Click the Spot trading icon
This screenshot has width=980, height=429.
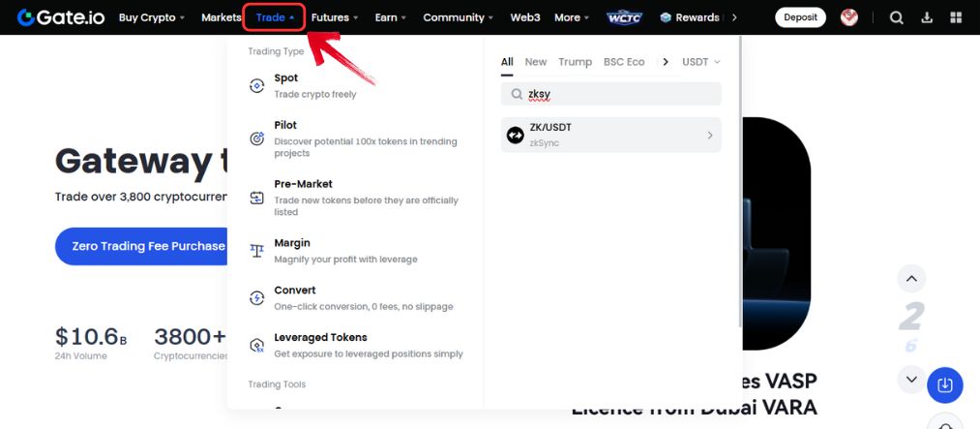(x=257, y=85)
